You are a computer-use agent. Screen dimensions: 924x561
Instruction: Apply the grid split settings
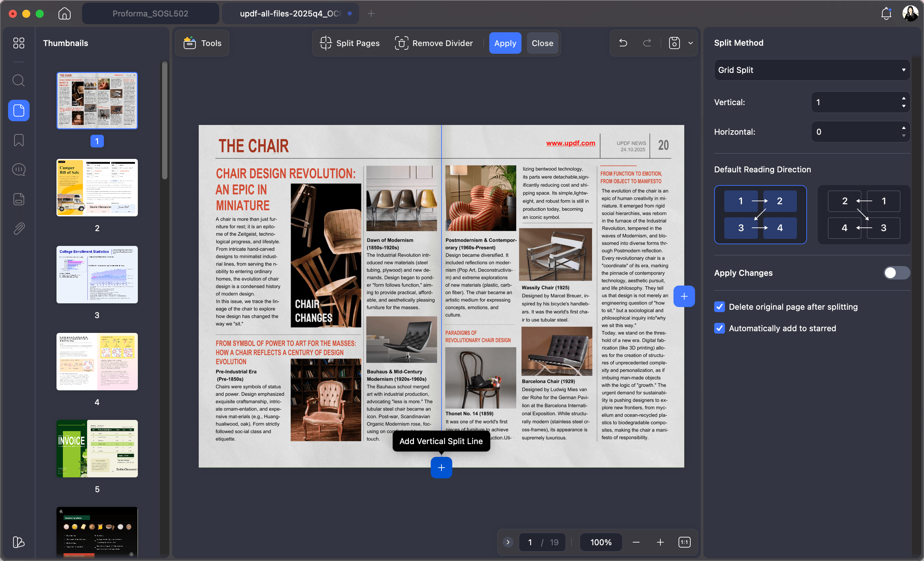(505, 43)
